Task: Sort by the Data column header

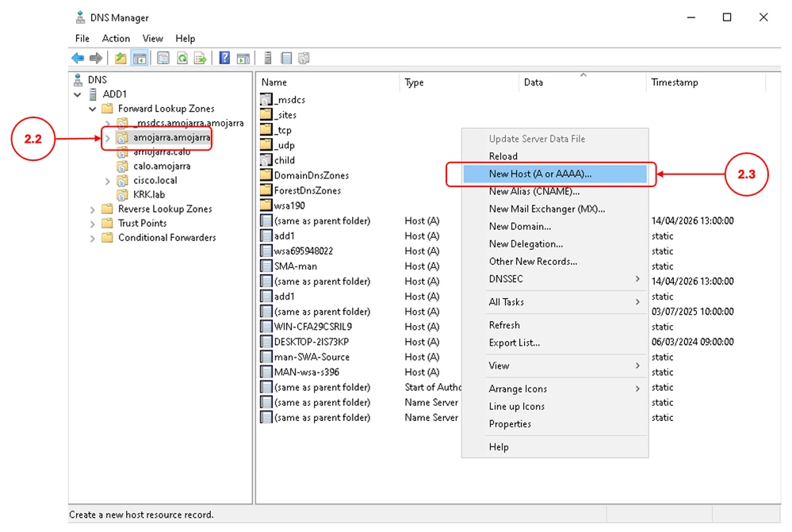Action: tap(583, 82)
